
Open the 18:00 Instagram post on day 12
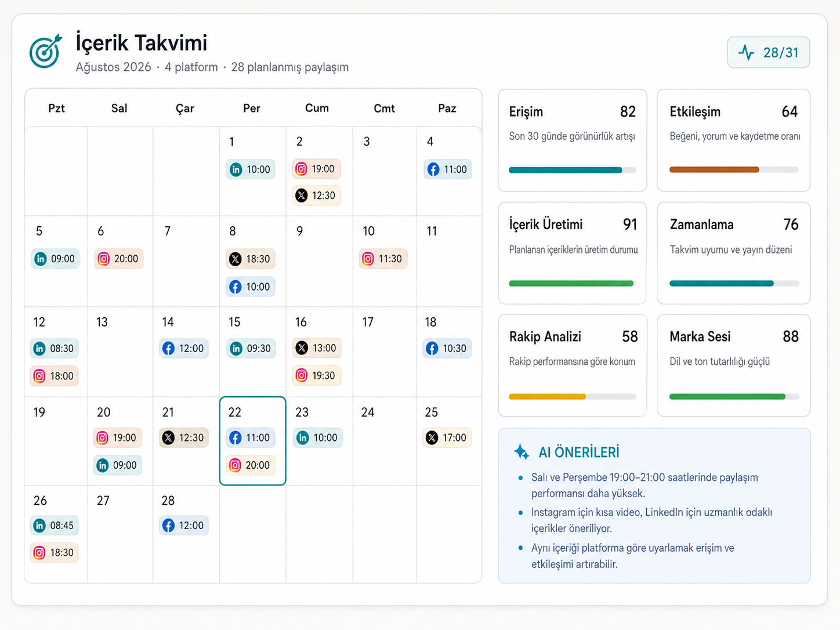click(x=54, y=376)
